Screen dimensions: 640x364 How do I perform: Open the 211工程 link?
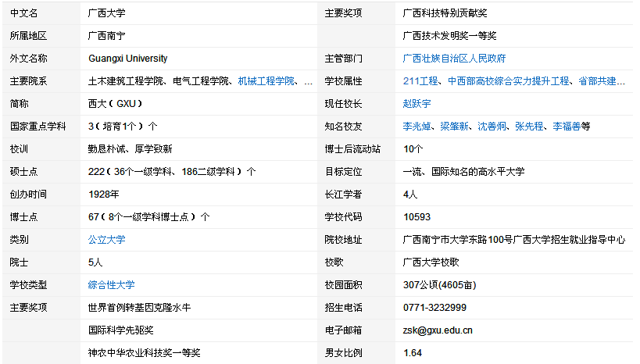point(420,81)
